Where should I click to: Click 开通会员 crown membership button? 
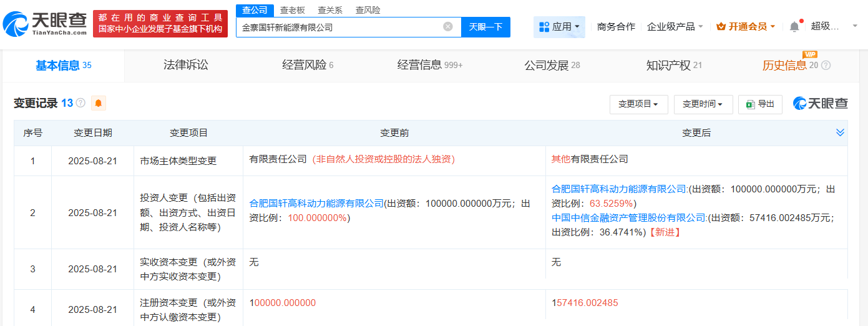point(746,27)
